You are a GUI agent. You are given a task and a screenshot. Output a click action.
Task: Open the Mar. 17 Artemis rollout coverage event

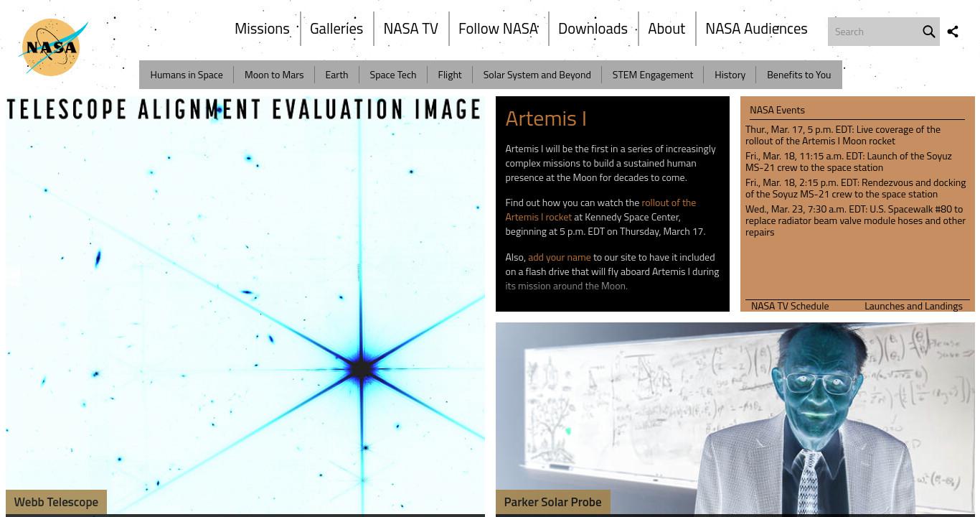tap(843, 135)
